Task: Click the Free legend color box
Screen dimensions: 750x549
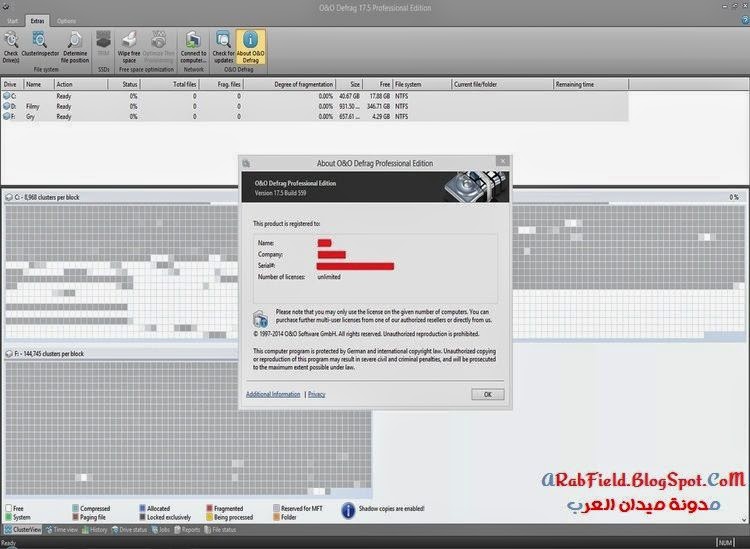Action: point(9,508)
